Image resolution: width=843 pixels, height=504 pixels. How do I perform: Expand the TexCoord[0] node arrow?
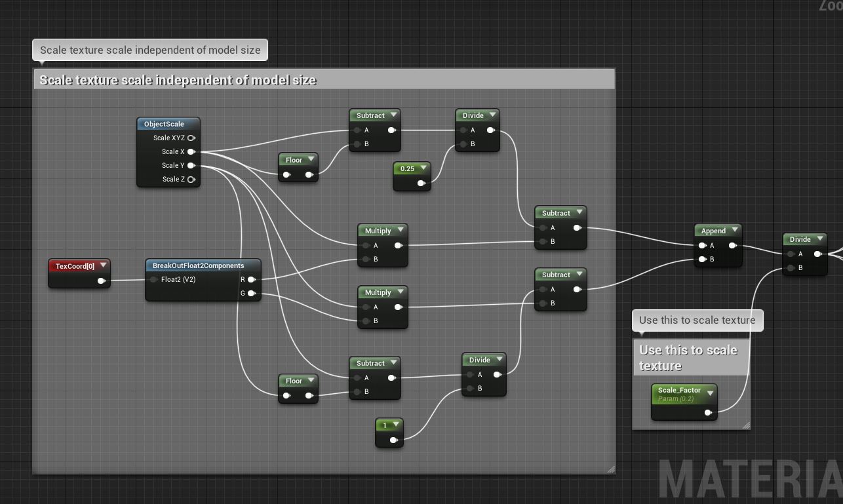103,266
